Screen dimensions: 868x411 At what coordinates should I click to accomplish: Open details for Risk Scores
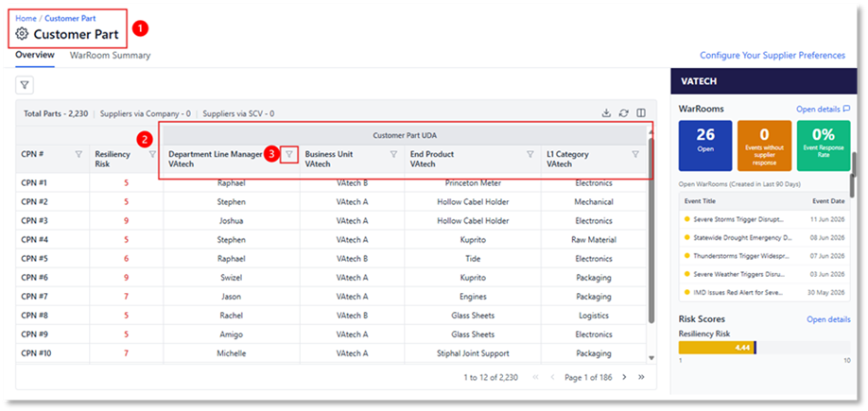[828, 319]
